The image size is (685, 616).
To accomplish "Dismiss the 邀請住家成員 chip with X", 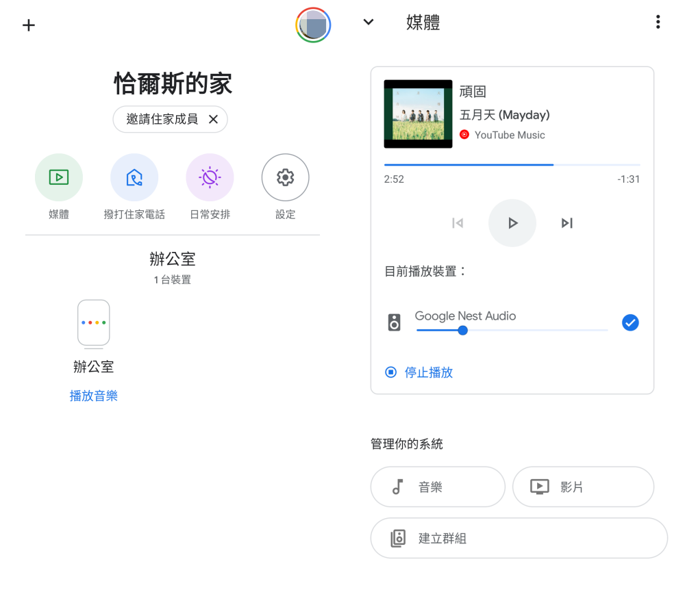I will click(213, 120).
